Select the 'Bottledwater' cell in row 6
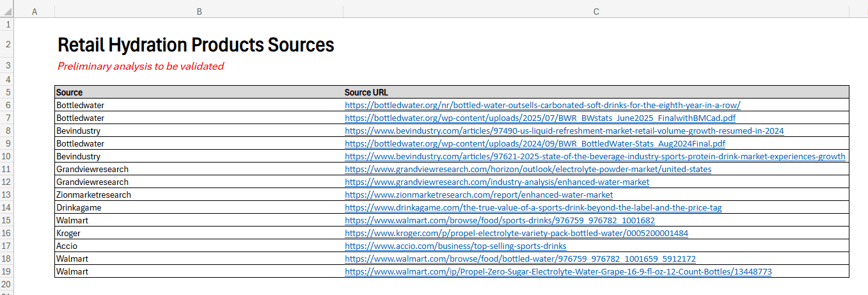The width and height of the screenshot is (868, 295). click(199, 105)
